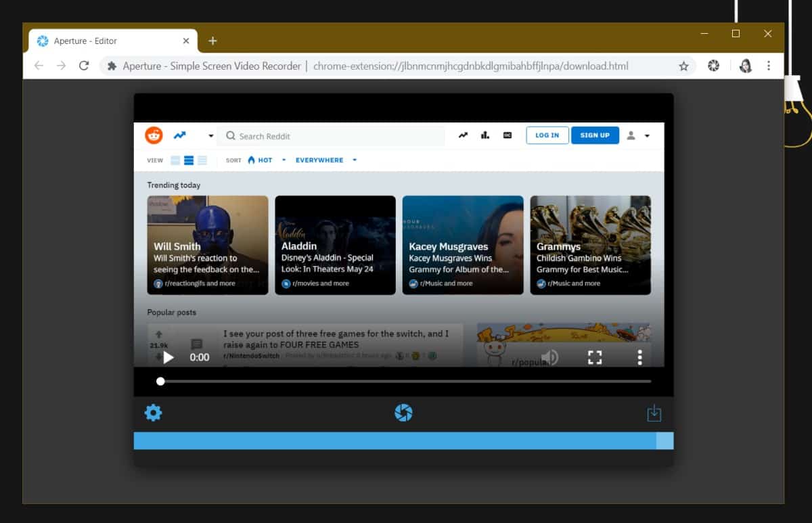Screen dimensions: 812x523
Task: Click the Aperture shutter logo icon
Action: click(x=403, y=413)
